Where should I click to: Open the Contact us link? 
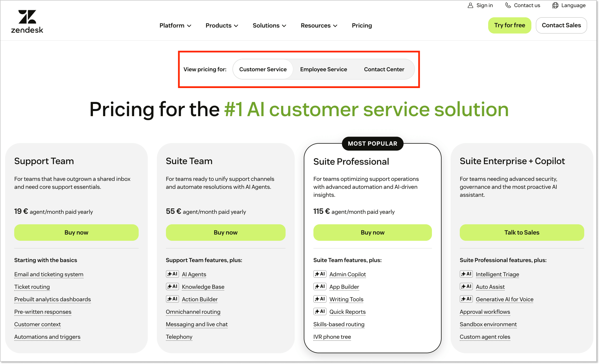[523, 5]
